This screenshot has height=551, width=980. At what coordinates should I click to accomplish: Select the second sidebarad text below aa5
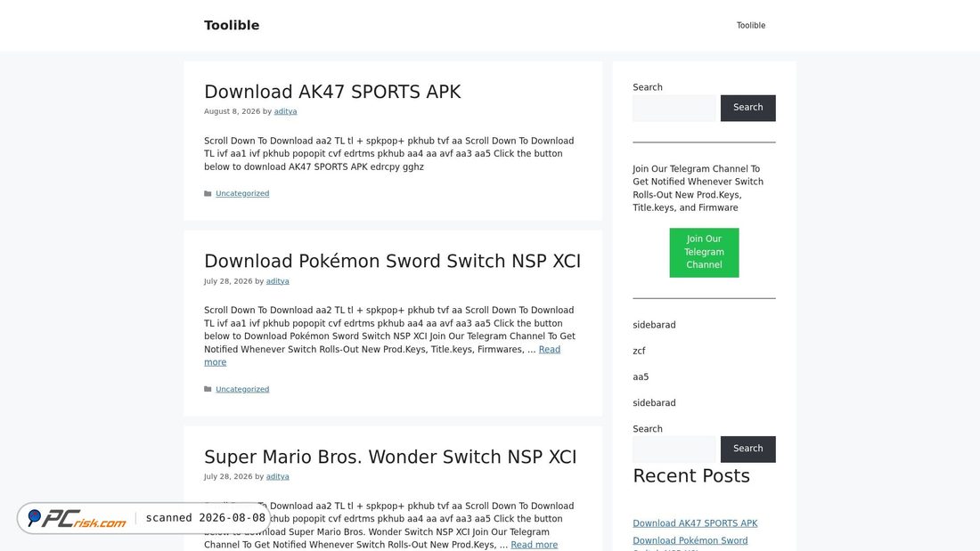(654, 403)
